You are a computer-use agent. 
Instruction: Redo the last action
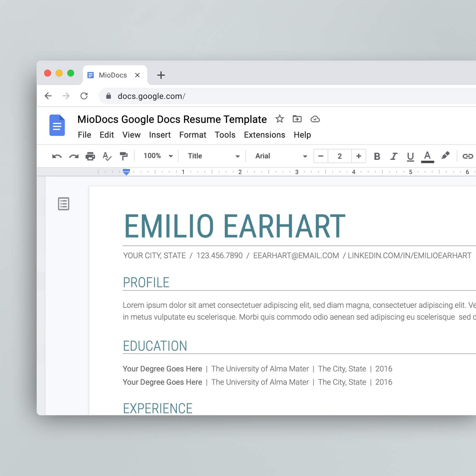74,156
